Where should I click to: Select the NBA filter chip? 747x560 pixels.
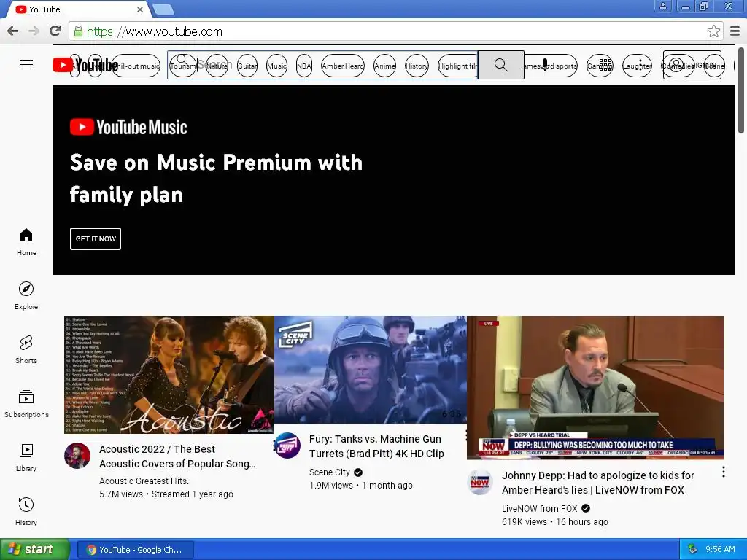[x=304, y=66]
